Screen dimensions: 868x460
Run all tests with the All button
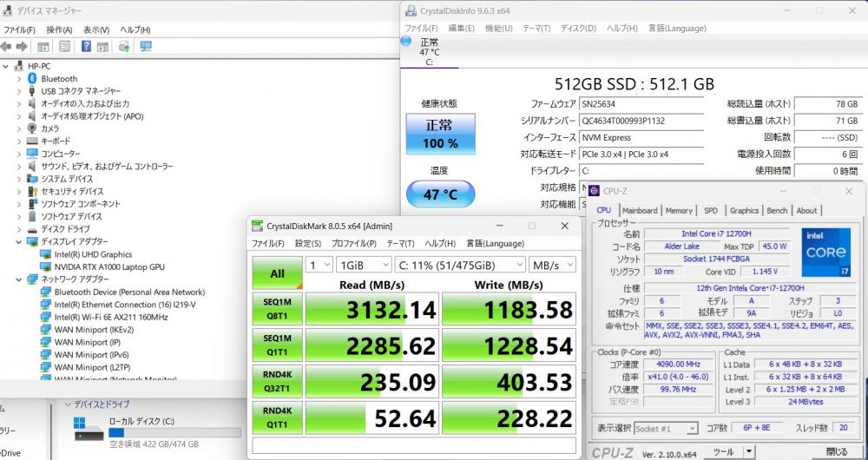pyautogui.click(x=278, y=273)
